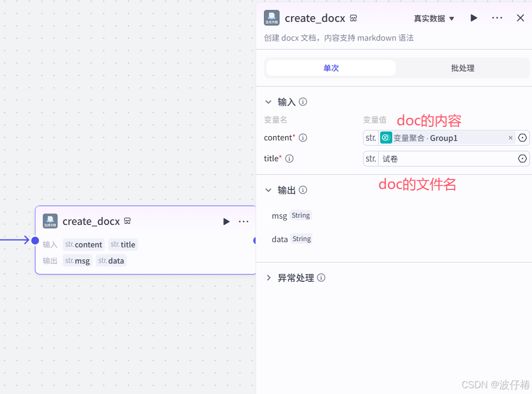The image size is (532, 394).
Task: Click the link icon beside create_docx title
Action: click(x=354, y=18)
